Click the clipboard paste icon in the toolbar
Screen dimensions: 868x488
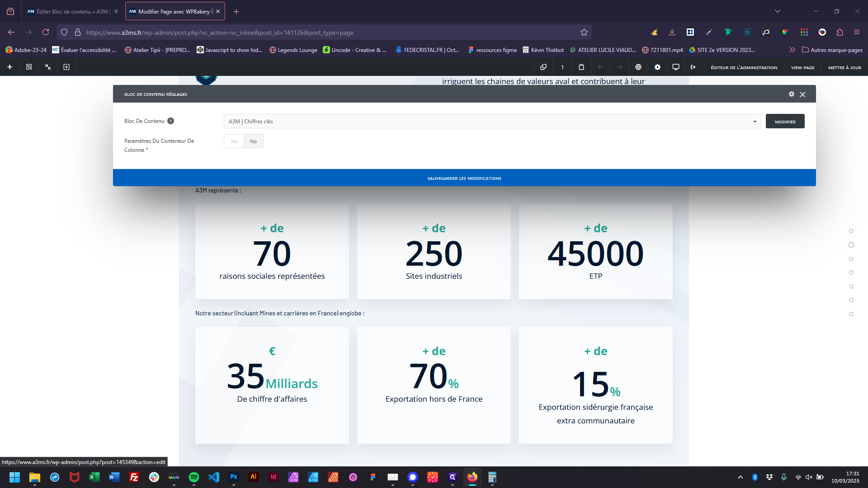tap(581, 67)
